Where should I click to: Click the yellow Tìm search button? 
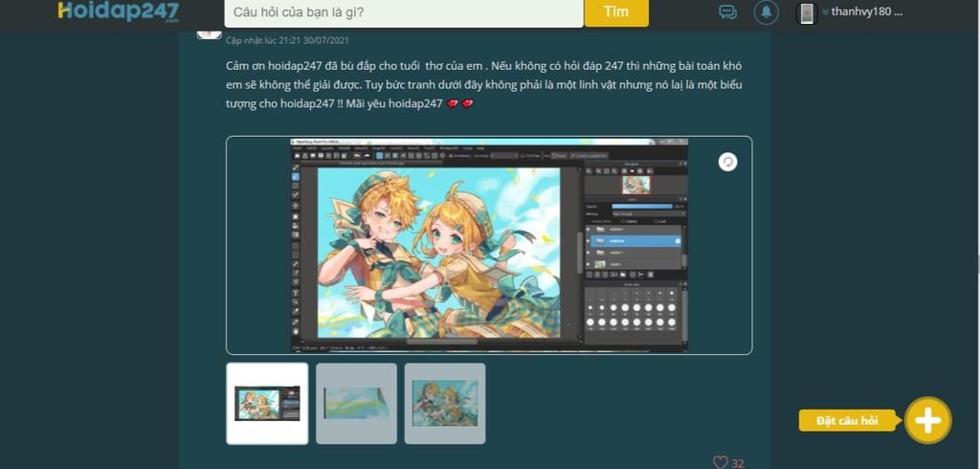(616, 12)
